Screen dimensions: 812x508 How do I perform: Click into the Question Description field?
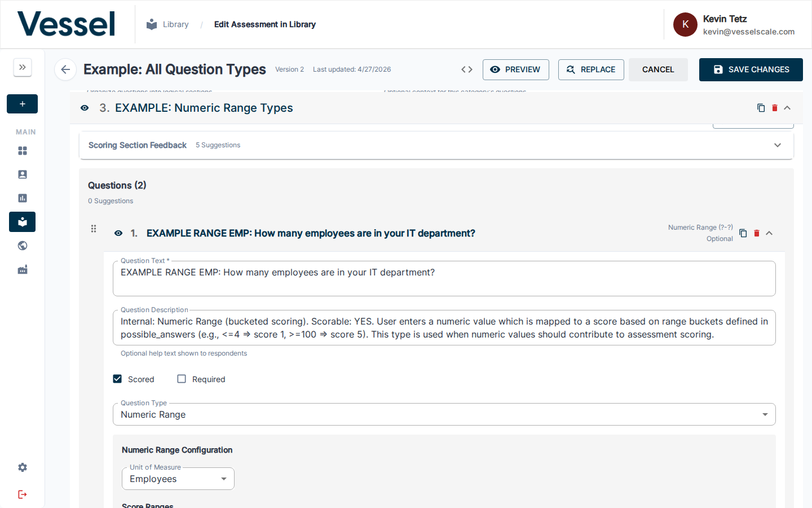(x=444, y=328)
